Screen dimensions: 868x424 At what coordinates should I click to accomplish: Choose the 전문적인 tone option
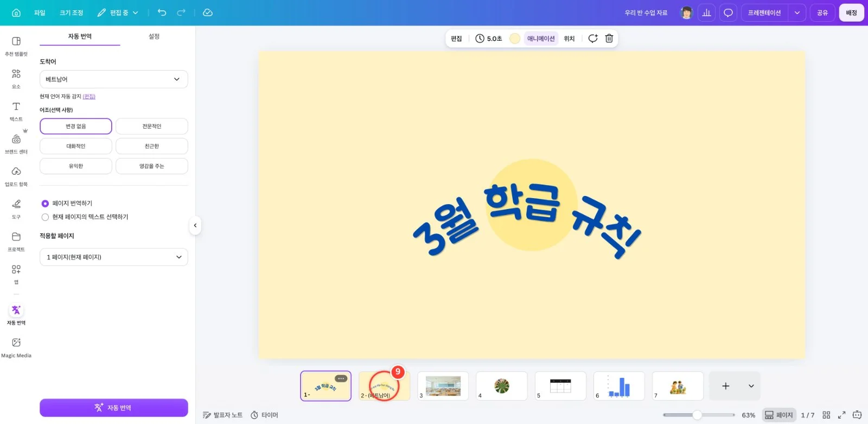[x=152, y=126]
